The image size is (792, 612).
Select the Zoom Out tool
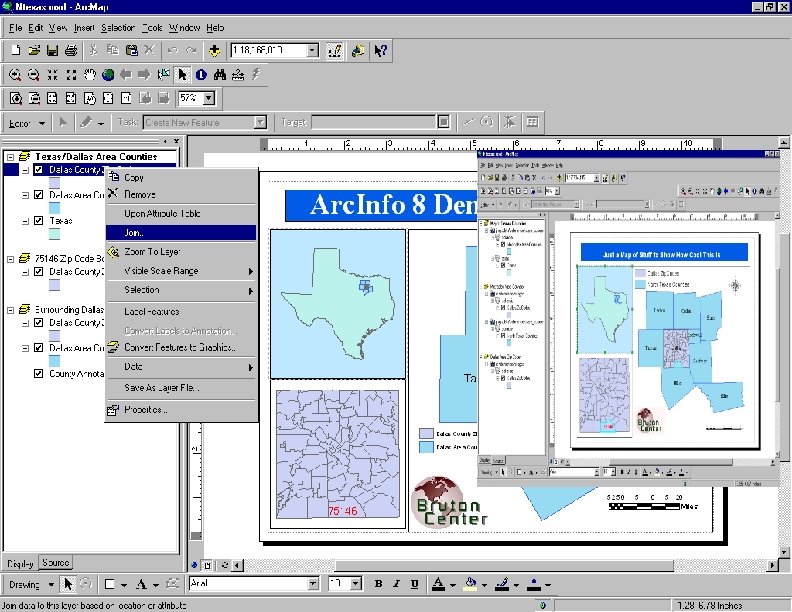pyautogui.click(x=33, y=75)
